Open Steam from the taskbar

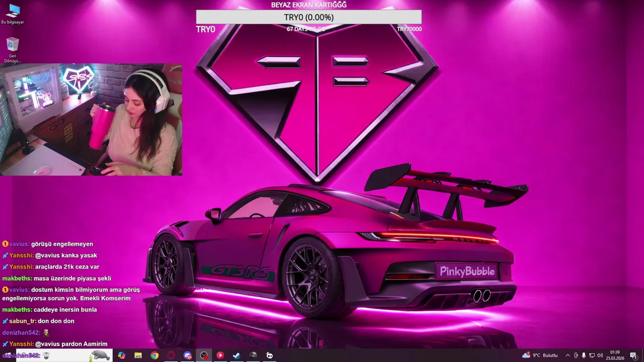(x=236, y=355)
